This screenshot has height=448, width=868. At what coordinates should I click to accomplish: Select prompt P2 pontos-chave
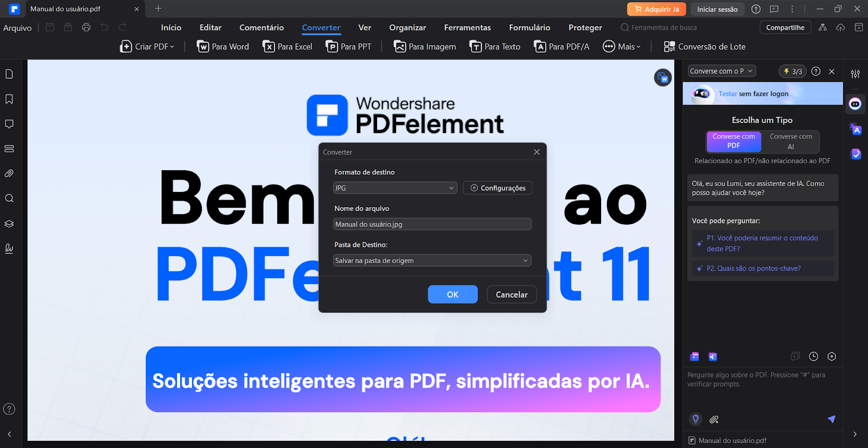point(763,268)
